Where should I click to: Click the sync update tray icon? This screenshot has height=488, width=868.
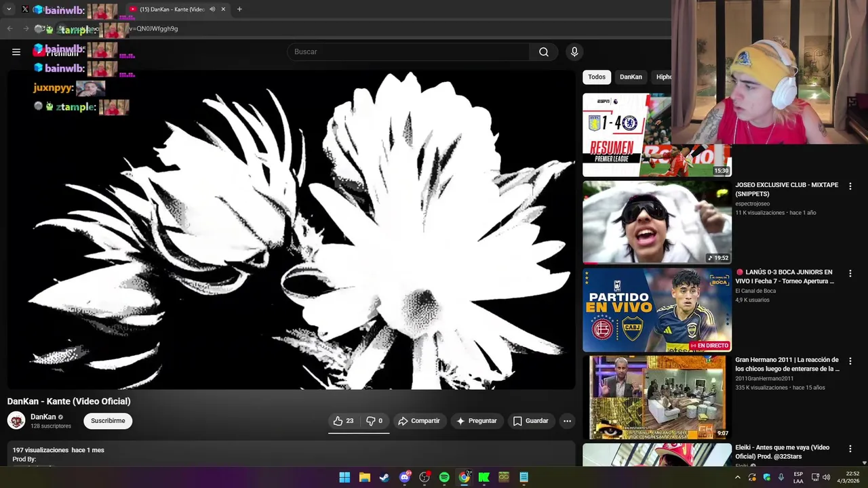pos(752,477)
